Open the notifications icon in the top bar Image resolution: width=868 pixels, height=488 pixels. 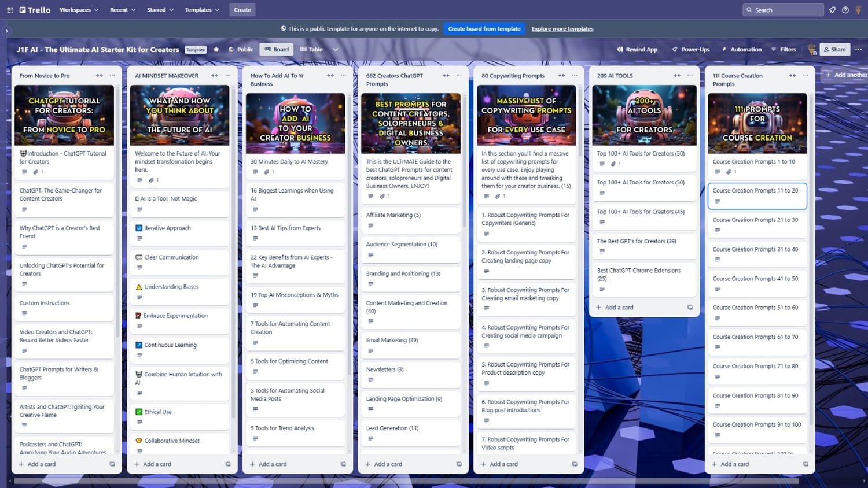pos(832,10)
